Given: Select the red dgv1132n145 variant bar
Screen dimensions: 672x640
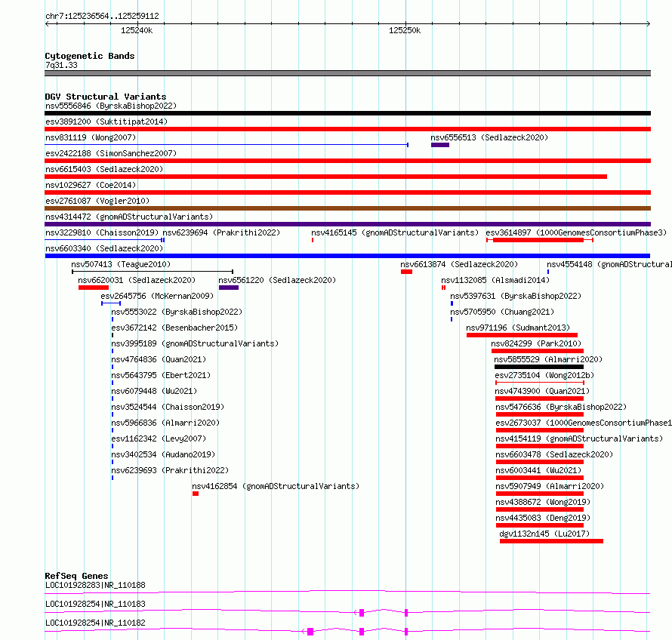Looking at the screenshot, I should pos(552,541).
